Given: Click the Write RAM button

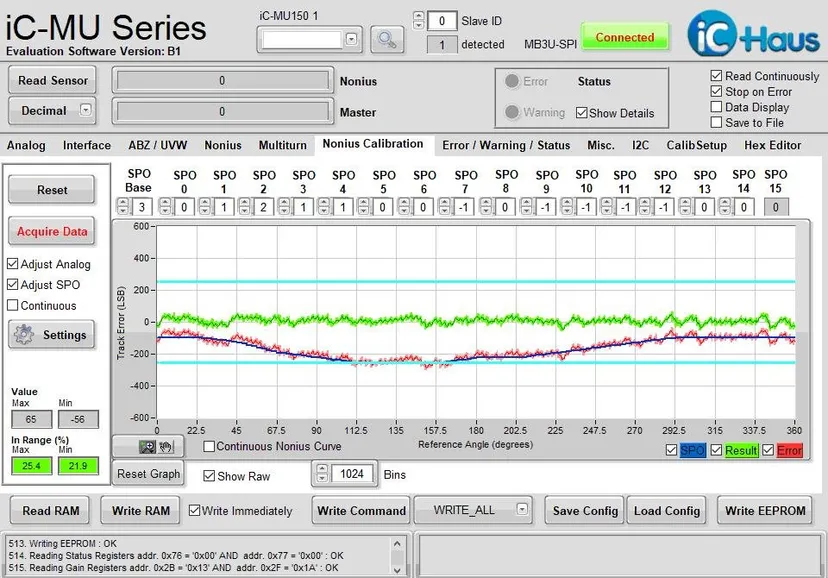Looking at the screenshot, I should (x=140, y=510).
